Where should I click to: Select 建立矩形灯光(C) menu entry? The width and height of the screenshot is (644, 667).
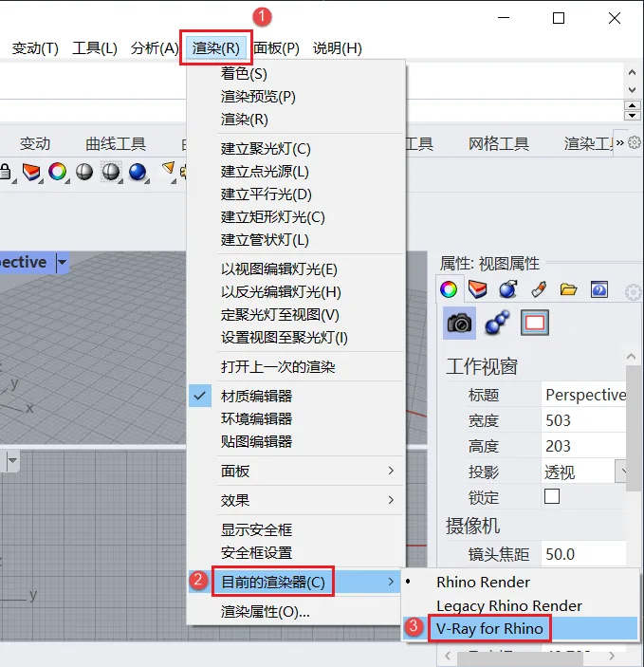coord(296,217)
